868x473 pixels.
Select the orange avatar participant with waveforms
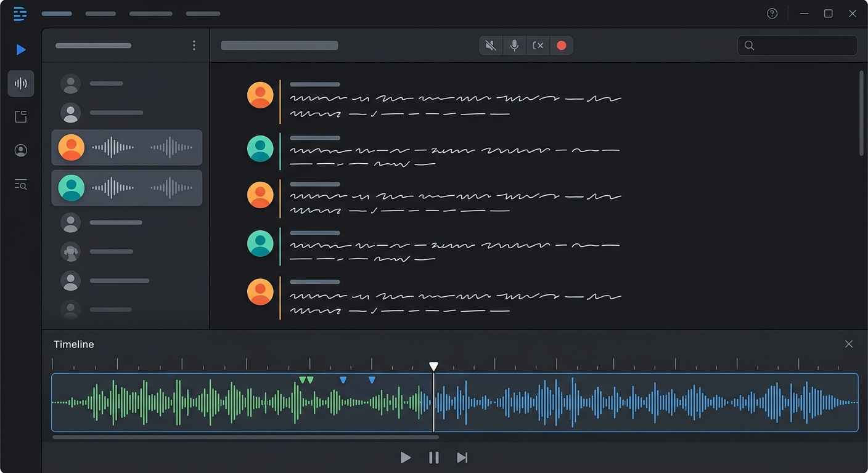point(126,148)
